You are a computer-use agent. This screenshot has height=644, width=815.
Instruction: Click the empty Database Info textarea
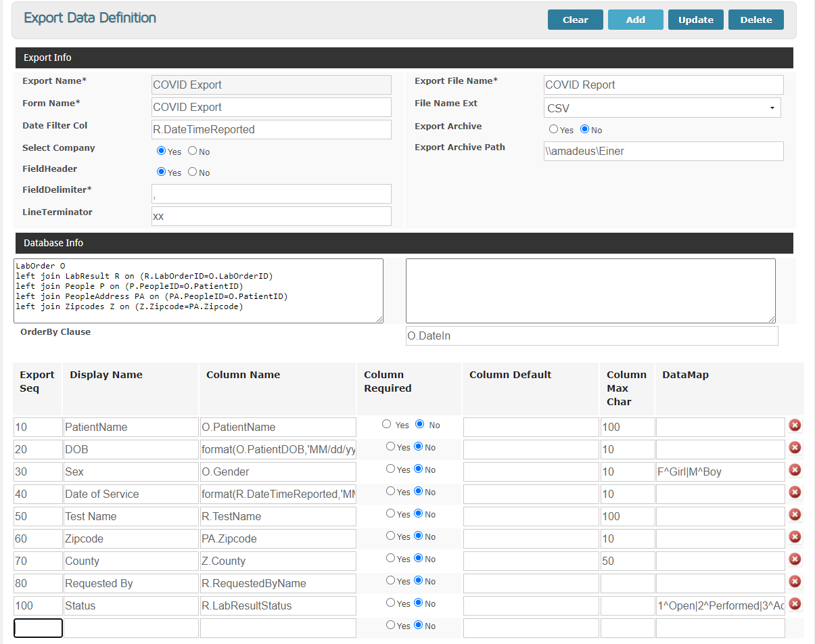(590, 291)
